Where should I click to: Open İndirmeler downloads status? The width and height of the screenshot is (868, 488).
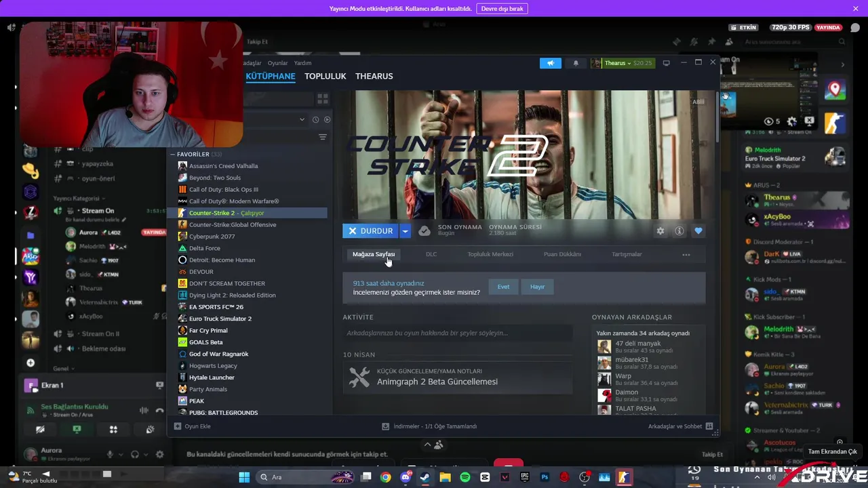click(x=429, y=426)
